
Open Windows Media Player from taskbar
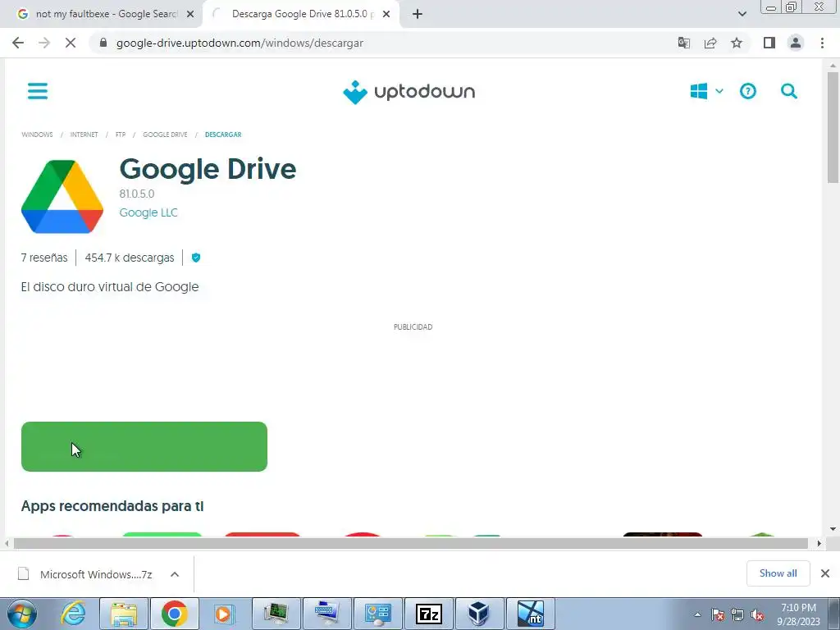coord(224,614)
